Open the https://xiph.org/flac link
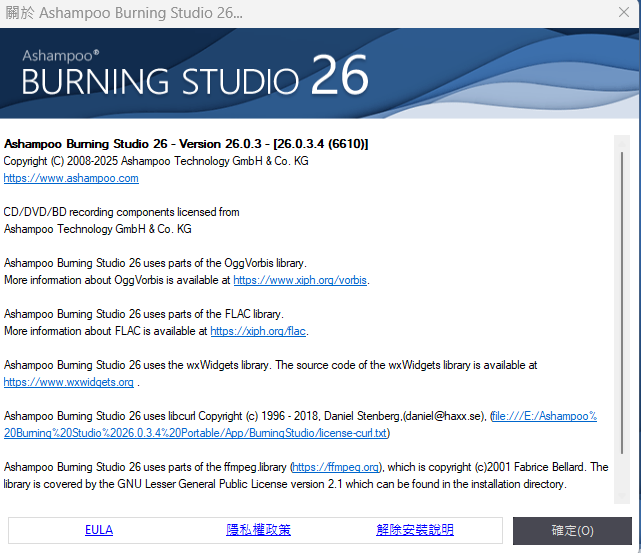The width and height of the screenshot is (641, 553). pos(258,331)
